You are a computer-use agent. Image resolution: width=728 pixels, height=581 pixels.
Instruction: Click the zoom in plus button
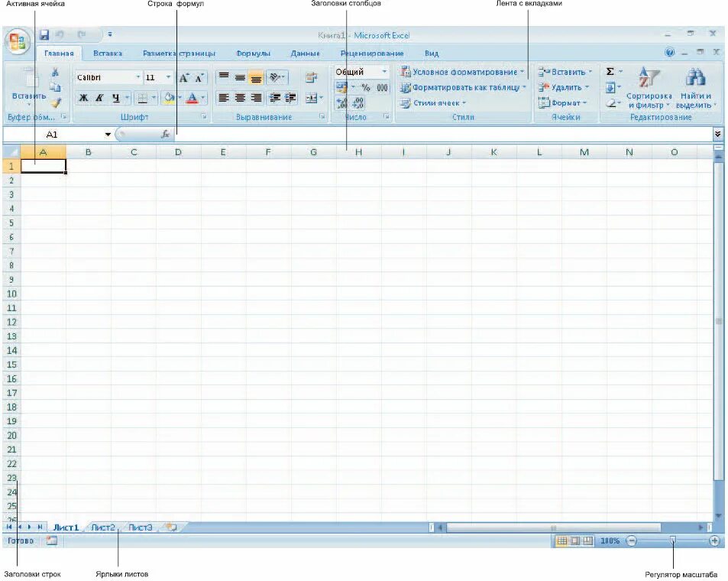pyautogui.click(x=714, y=540)
